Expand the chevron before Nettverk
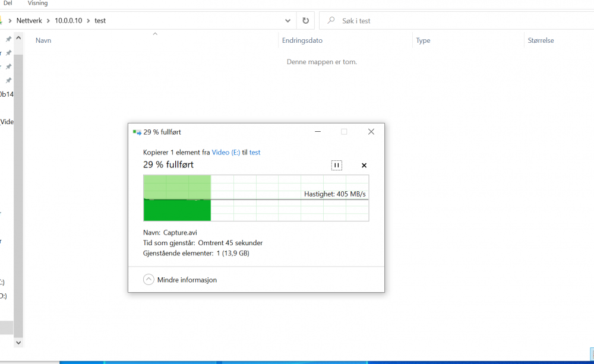Screen dimensions: 594x364 click(10, 21)
